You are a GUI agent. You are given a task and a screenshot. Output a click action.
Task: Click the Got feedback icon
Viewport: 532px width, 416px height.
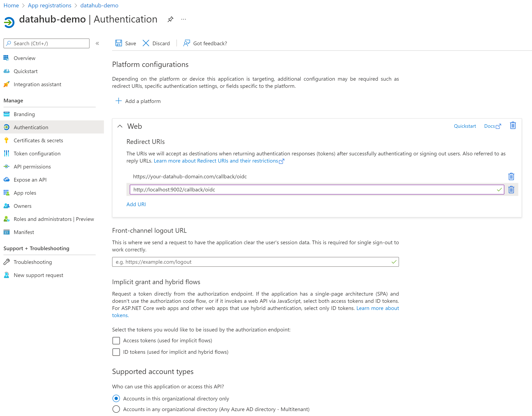click(x=186, y=43)
